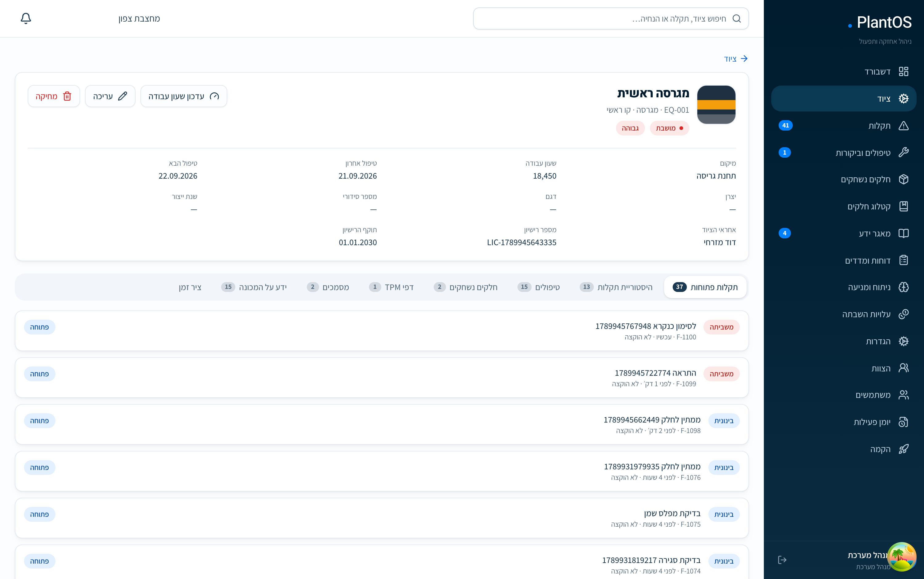Open ניתוח ומניעה analysis icon
The height and width of the screenshot is (579, 924).
pyautogui.click(x=903, y=287)
